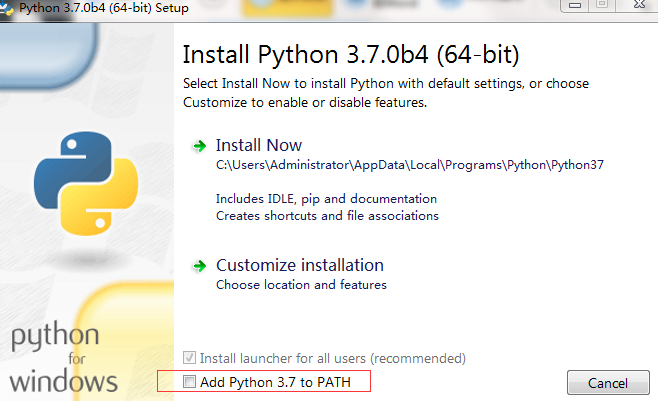Enable Add Python 3.7 to PATH checkbox
Viewport: 658px width, 401px height.
tap(189, 382)
